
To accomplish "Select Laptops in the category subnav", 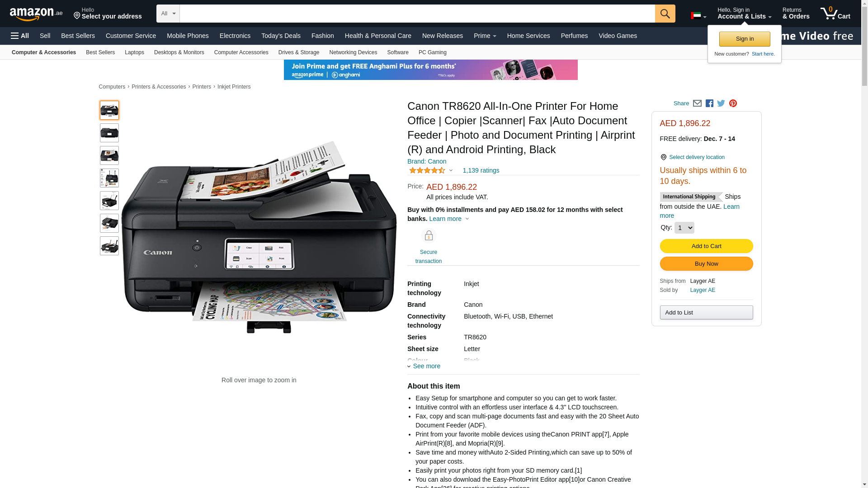I will point(134,52).
